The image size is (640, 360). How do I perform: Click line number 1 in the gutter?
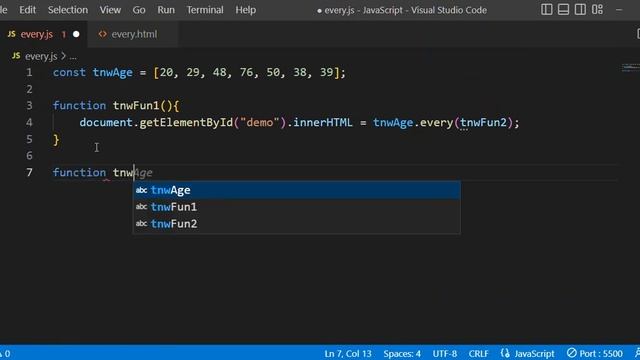(x=29, y=73)
